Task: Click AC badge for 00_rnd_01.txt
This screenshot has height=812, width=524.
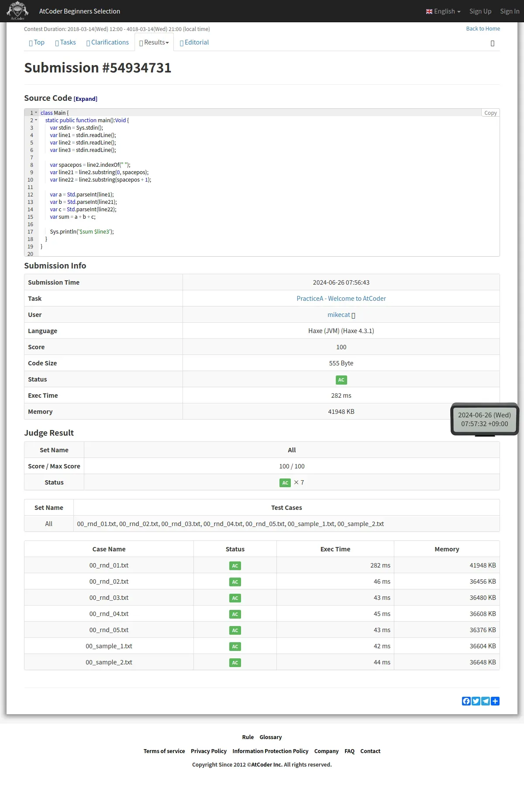Action: 235,566
